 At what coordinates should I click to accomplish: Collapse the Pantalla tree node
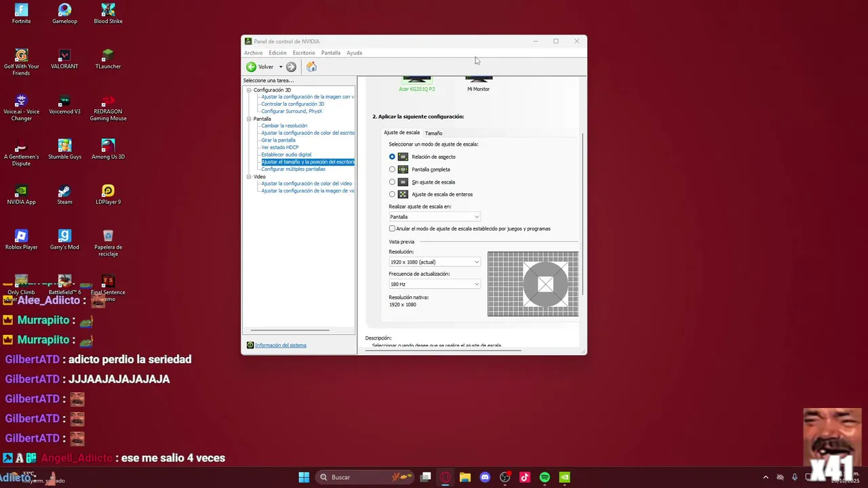249,119
